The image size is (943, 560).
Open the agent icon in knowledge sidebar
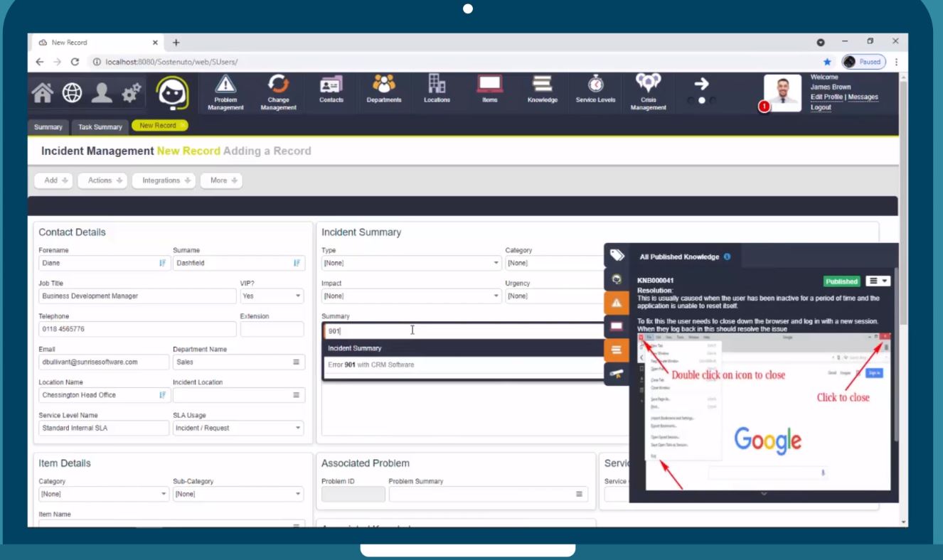pyautogui.click(x=617, y=279)
